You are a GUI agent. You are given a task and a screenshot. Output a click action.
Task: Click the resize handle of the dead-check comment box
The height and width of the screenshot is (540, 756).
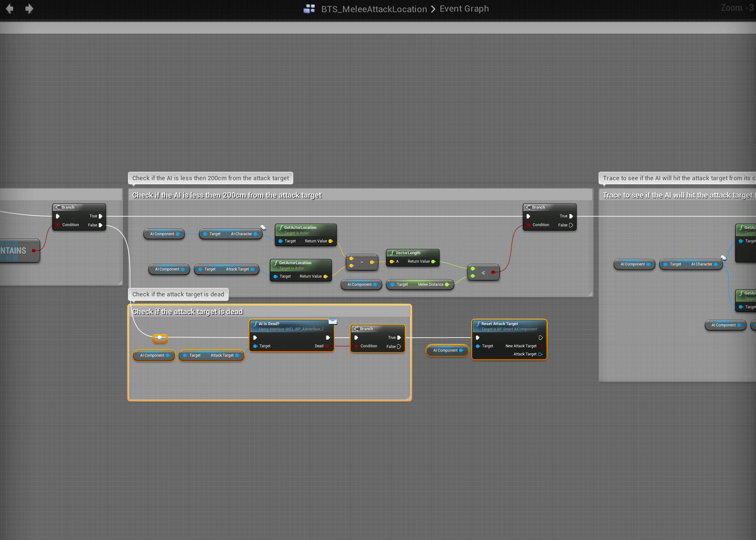pyautogui.click(x=408, y=398)
